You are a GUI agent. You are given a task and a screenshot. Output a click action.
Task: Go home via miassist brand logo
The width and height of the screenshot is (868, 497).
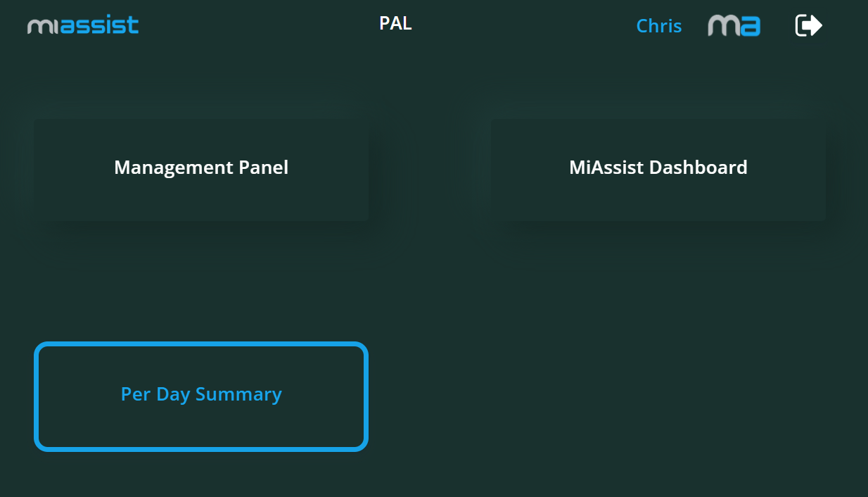[x=83, y=26]
